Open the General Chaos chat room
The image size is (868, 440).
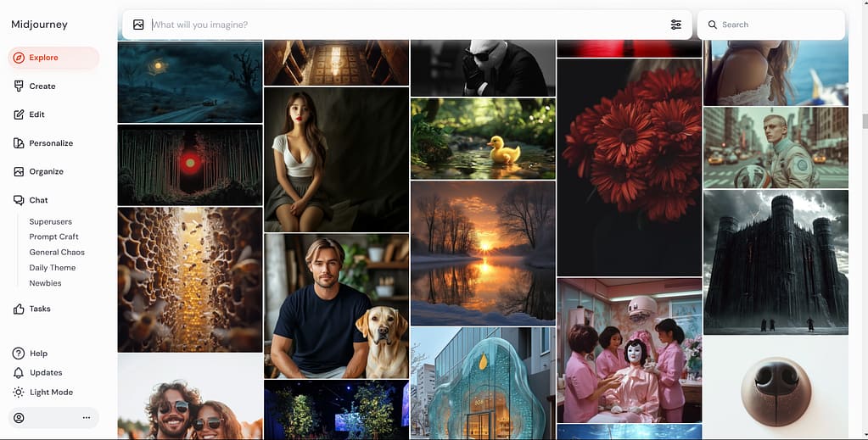coord(57,252)
